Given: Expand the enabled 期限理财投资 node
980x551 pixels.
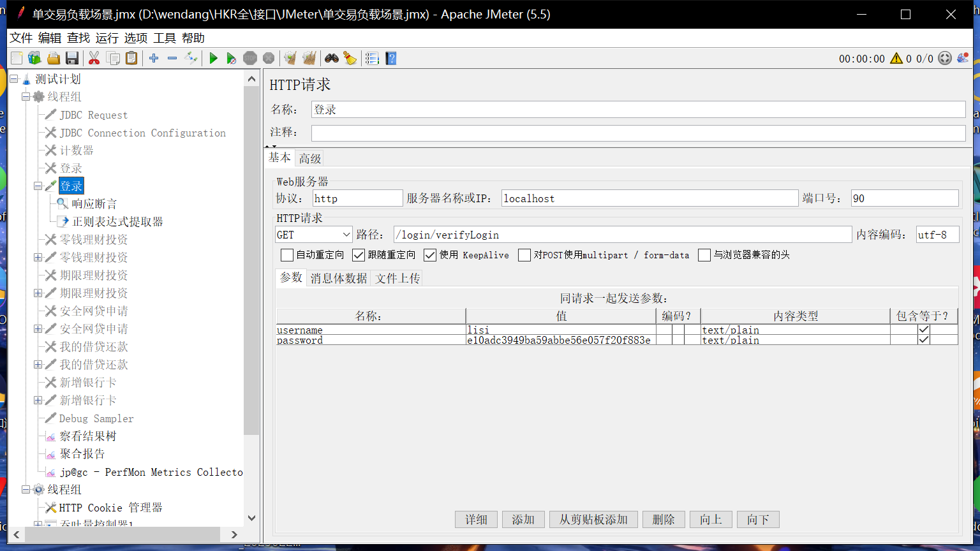Looking at the screenshot, I should pyautogui.click(x=38, y=293).
